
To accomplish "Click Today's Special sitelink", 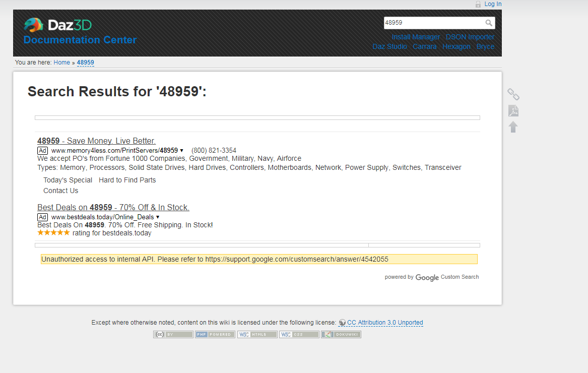I will click(x=68, y=180).
